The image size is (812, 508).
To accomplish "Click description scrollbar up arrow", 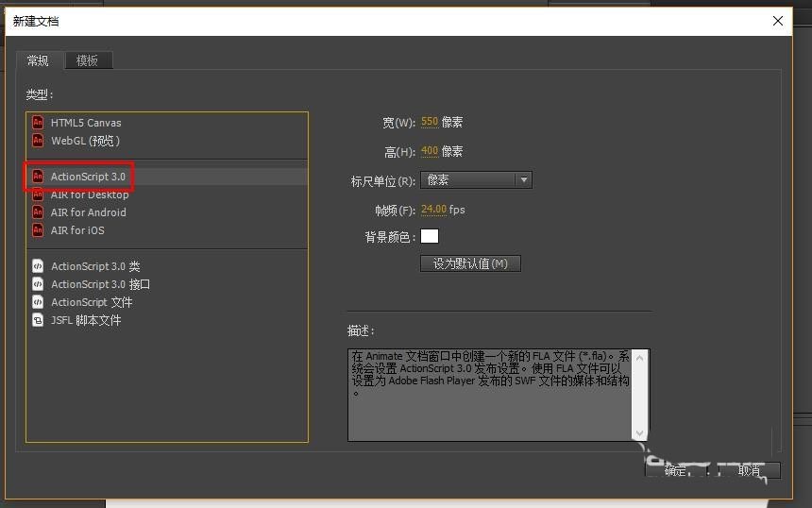I will point(639,358).
